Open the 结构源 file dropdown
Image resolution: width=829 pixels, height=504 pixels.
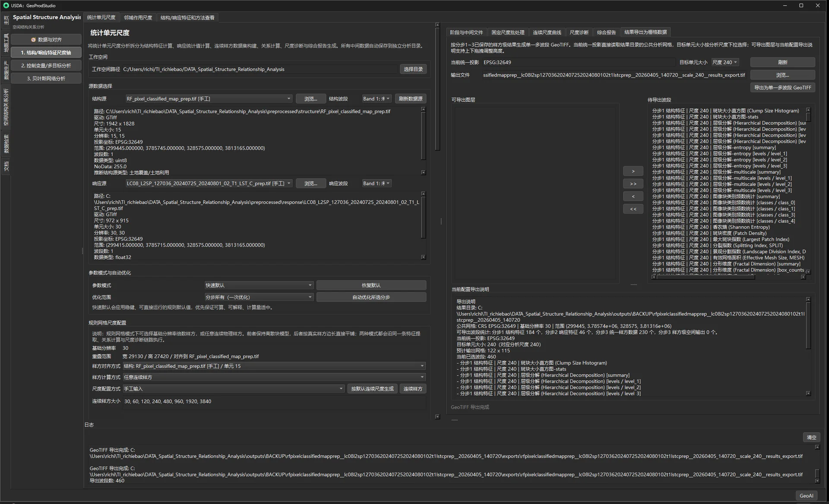(x=209, y=99)
